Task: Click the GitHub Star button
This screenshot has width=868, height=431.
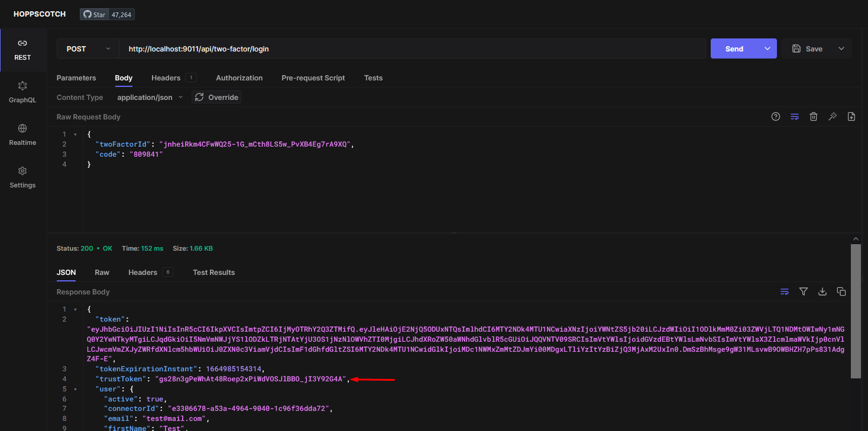Action: [94, 14]
